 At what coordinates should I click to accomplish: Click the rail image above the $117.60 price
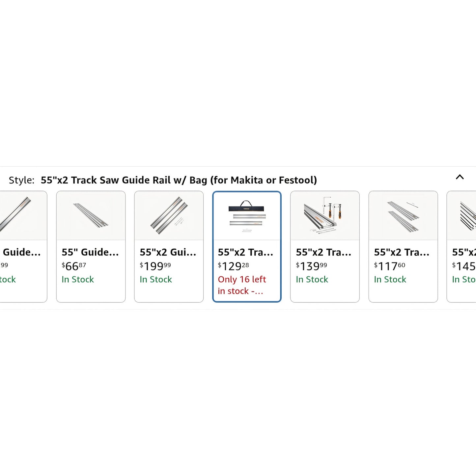(x=403, y=216)
